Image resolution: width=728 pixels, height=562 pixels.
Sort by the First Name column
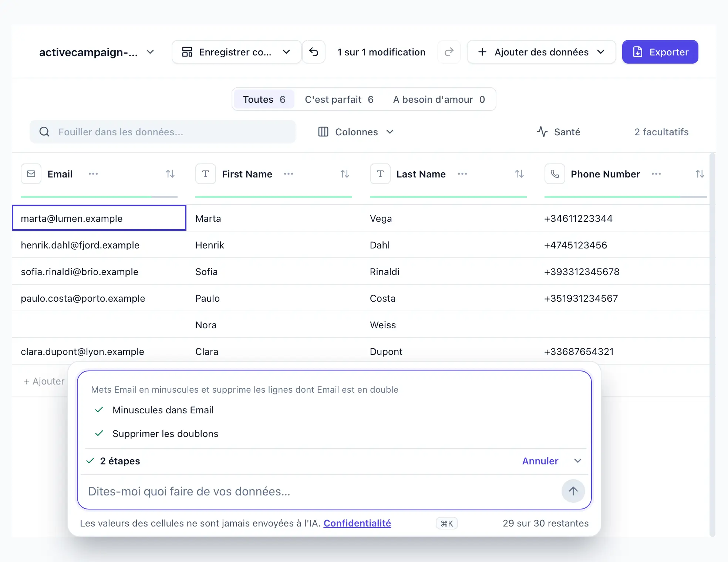point(345,174)
